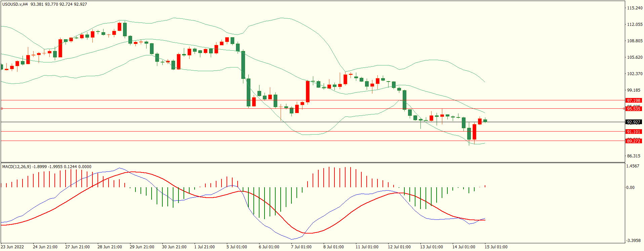Select the red 91.101 price tag
Image resolution: width=644 pixels, height=251 pixels.
[633, 132]
